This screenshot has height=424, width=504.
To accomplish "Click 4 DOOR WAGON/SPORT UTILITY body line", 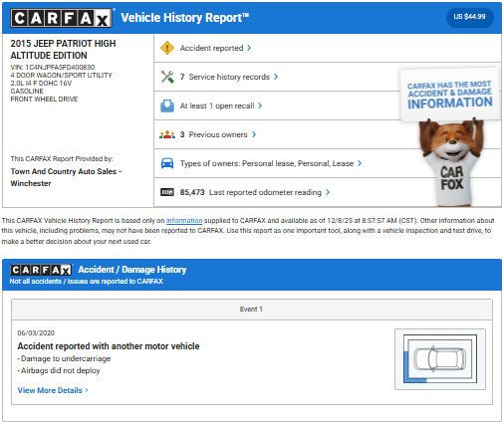I will coord(61,76).
